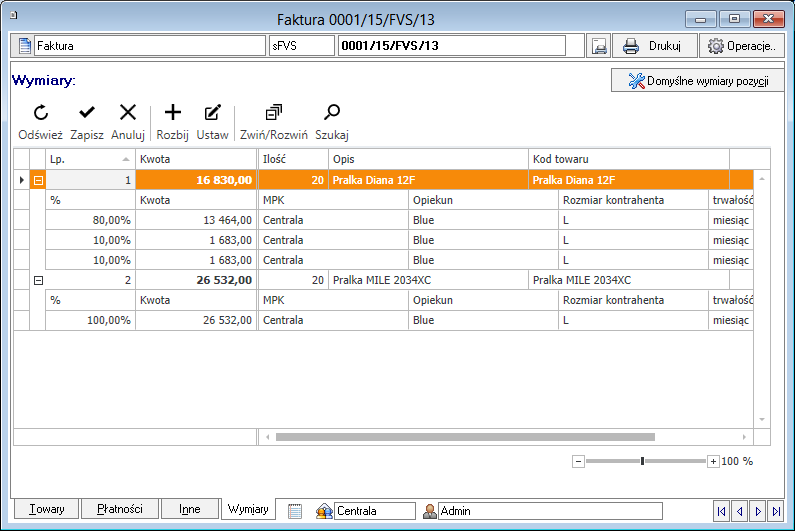This screenshot has height=531, width=795.
Task: Click Pralka MILE 2034XC in Opis column
Action: [x=428, y=280]
